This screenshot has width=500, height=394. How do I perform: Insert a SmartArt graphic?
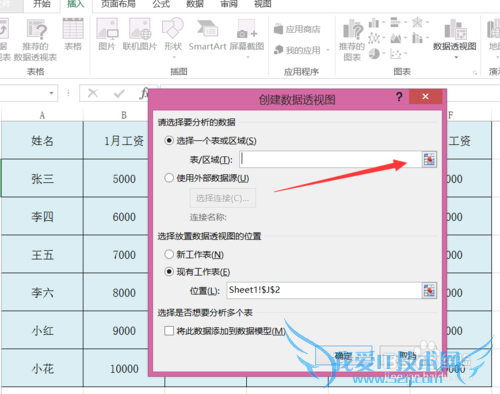207,35
